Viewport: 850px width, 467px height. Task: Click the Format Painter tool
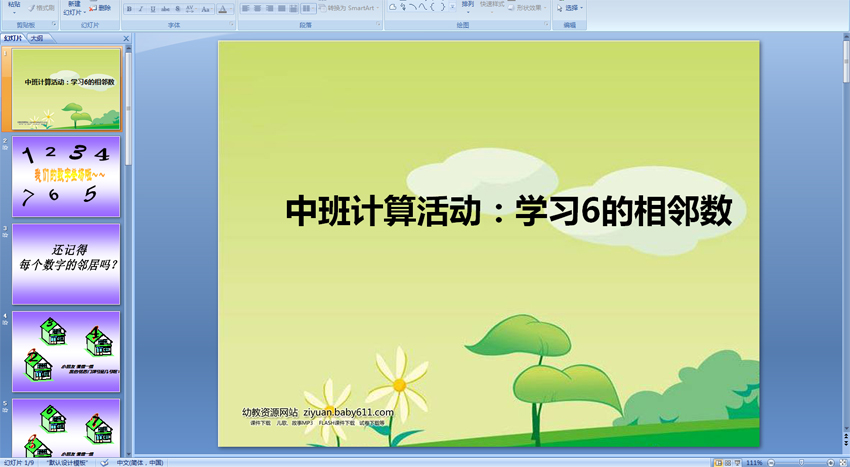point(41,8)
